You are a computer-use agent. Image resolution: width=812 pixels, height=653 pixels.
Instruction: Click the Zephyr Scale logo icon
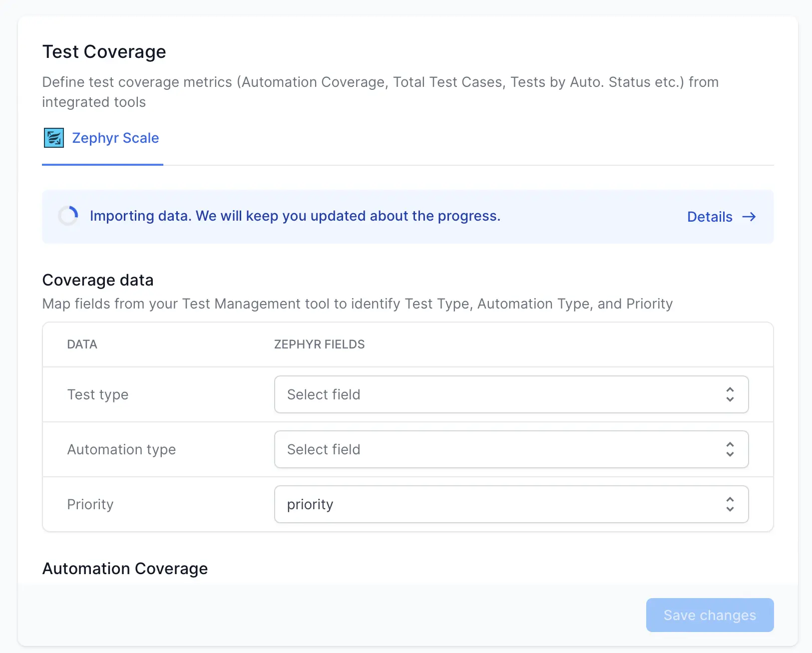point(54,138)
